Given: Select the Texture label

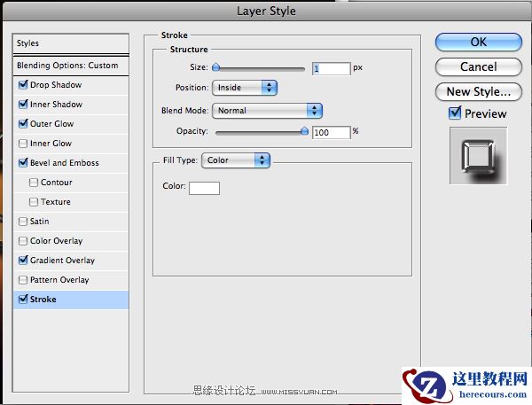Looking at the screenshot, I should 56,202.
